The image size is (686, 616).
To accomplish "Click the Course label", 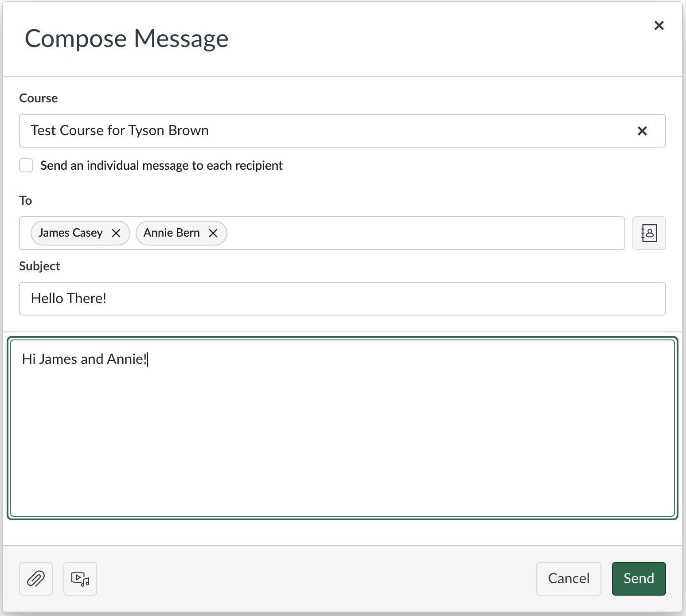I will [x=39, y=98].
